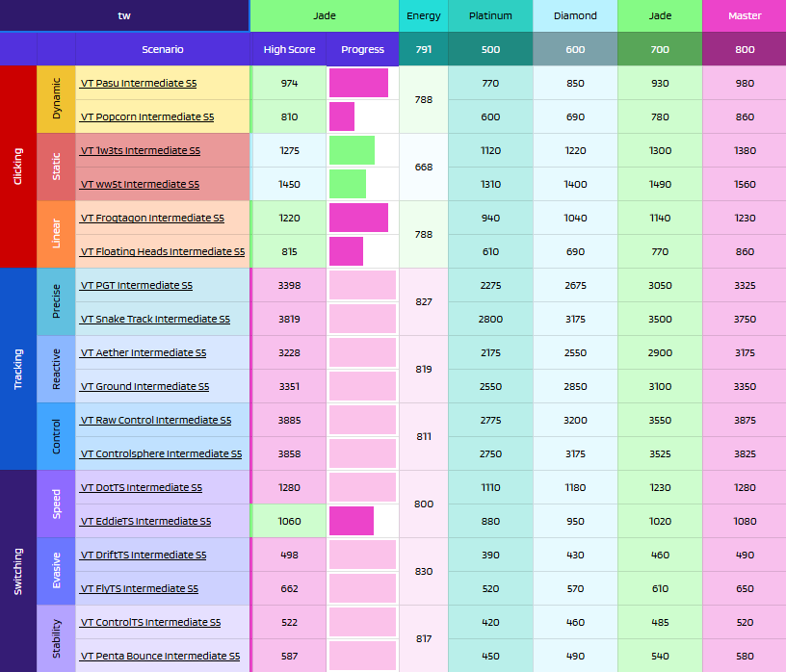Select the 1450 high score cell
This screenshot has width=786, height=672.
click(x=289, y=184)
